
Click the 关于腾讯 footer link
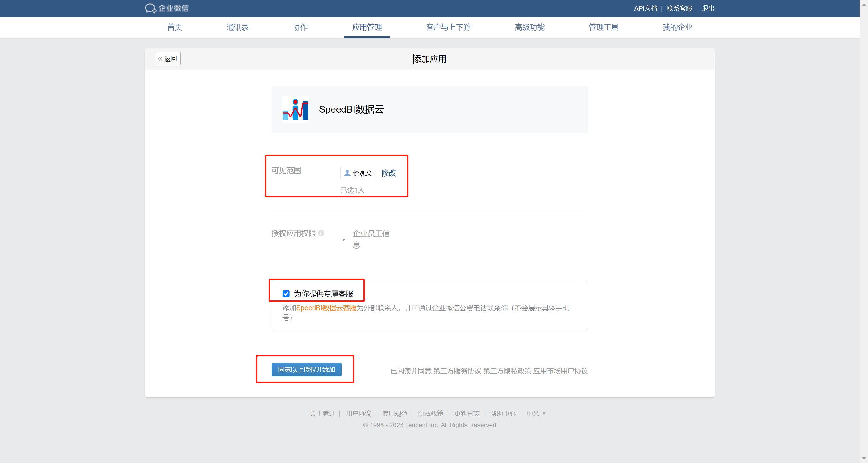click(322, 413)
